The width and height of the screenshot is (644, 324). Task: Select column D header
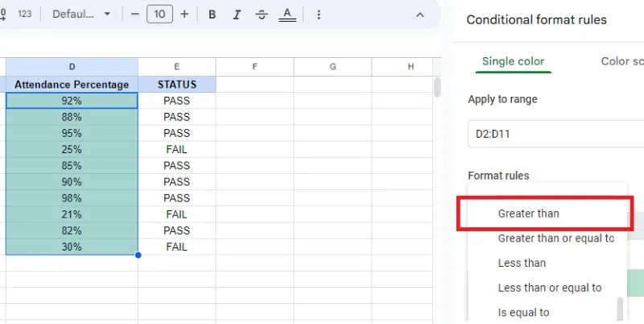pos(72,67)
